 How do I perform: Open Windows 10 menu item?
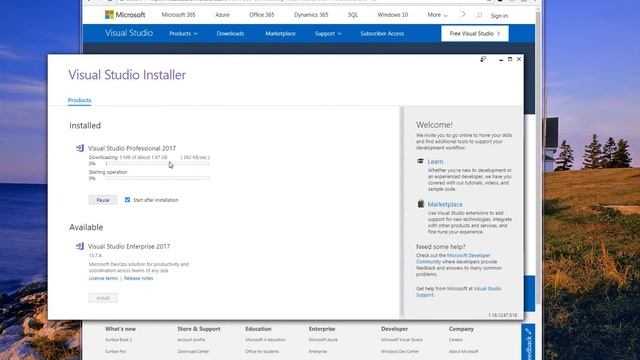(393, 15)
